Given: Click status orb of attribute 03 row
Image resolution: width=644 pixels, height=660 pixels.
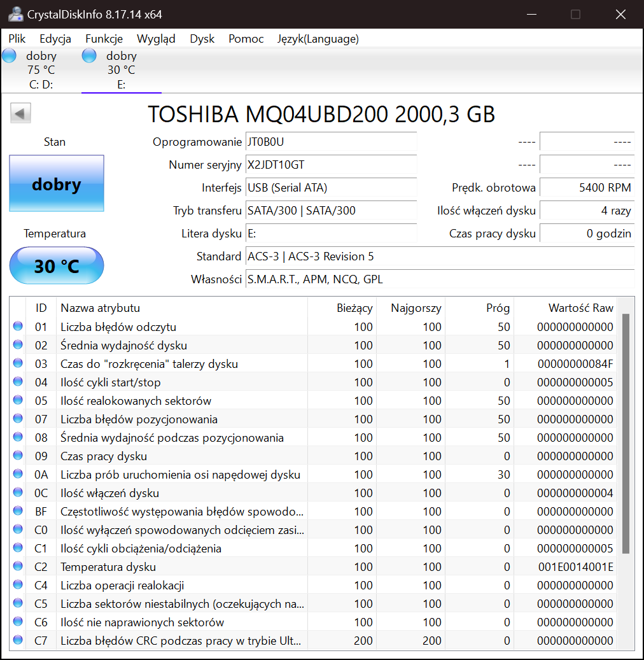Looking at the screenshot, I should pos(18,363).
